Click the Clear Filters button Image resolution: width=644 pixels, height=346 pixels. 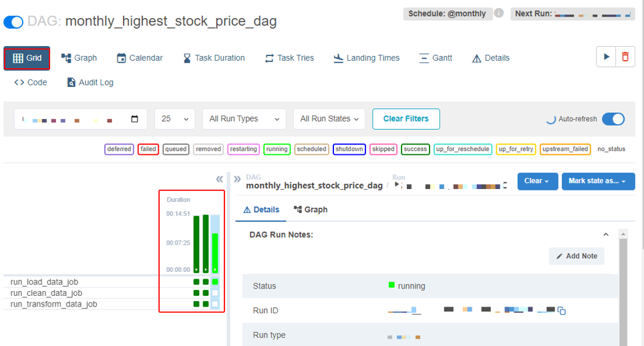point(406,119)
